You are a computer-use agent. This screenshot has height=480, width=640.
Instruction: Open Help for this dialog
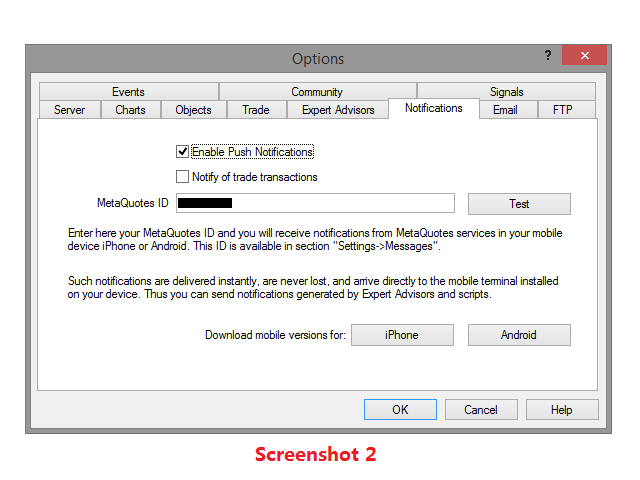[562, 409]
